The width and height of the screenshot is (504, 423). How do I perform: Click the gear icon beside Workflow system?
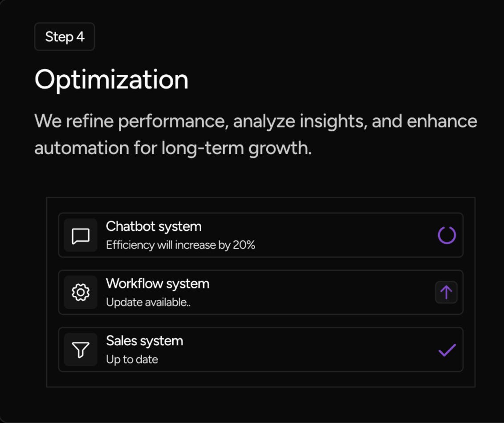pos(81,292)
